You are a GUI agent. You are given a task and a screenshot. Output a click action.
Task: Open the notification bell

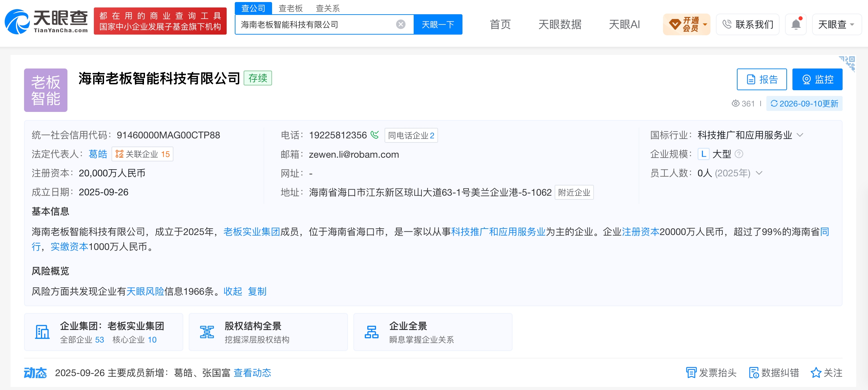[x=796, y=24]
